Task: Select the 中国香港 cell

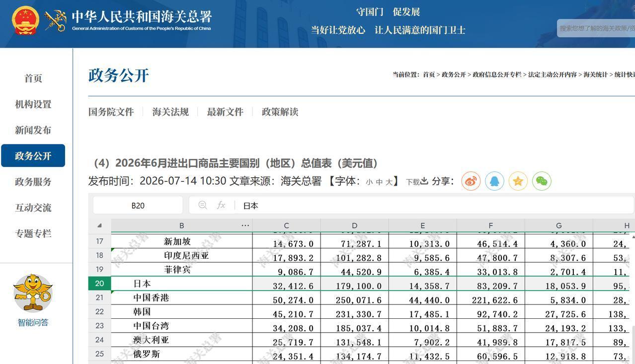Action: (x=181, y=297)
